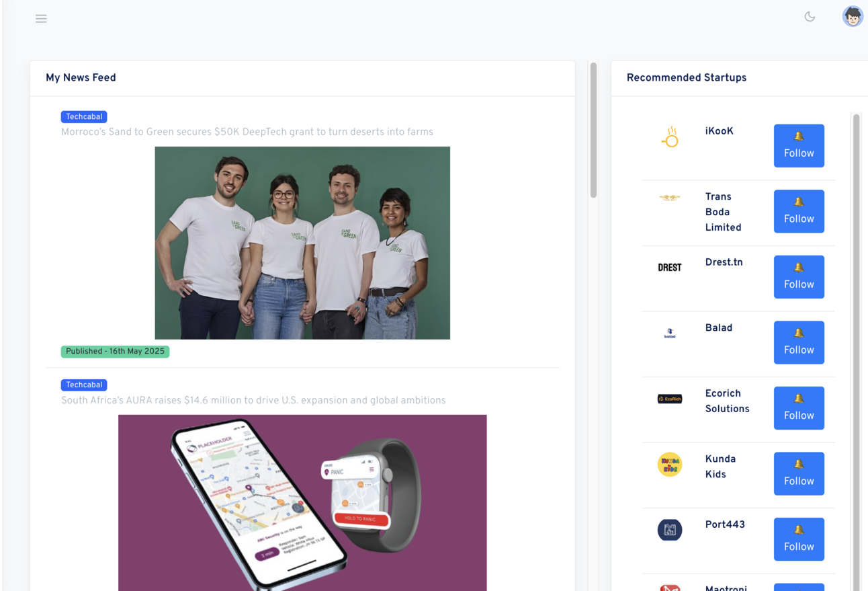
Task: Click the Recommended Startups heading
Action: click(687, 78)
